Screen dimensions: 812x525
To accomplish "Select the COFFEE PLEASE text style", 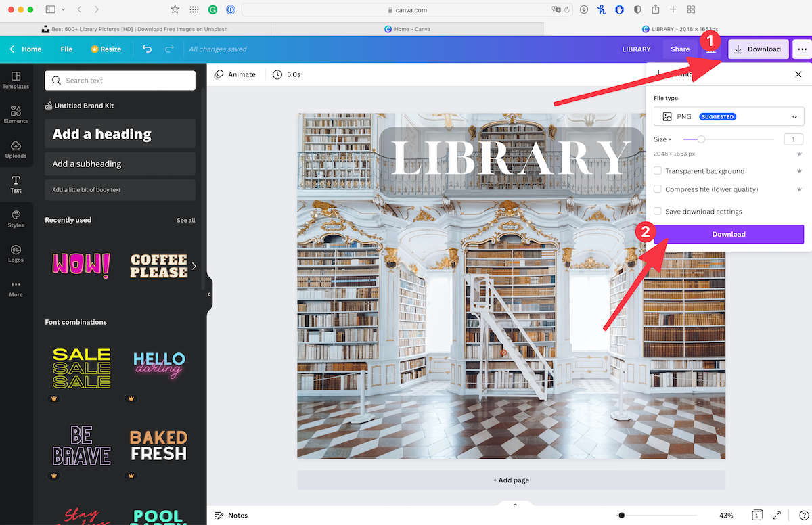I will click(x=158, y=266).
